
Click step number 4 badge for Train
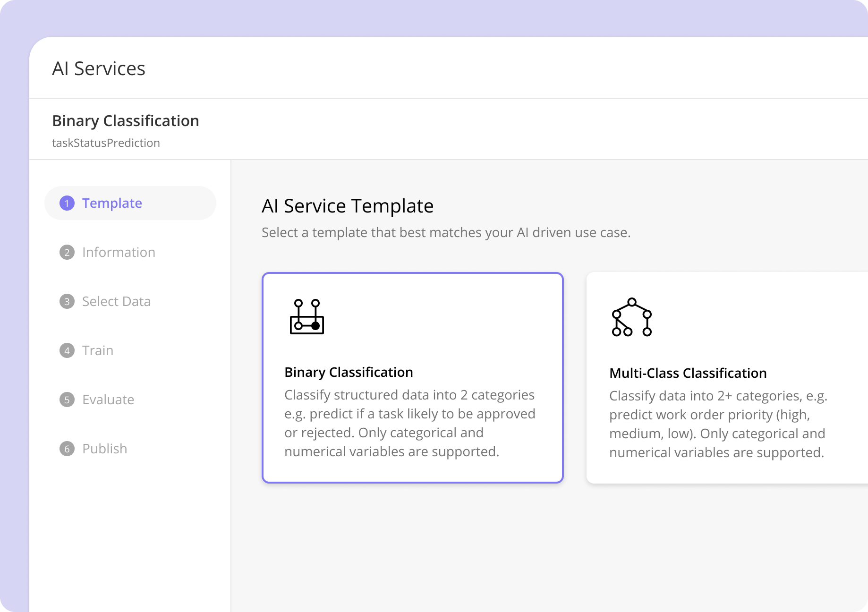(67, 350)
